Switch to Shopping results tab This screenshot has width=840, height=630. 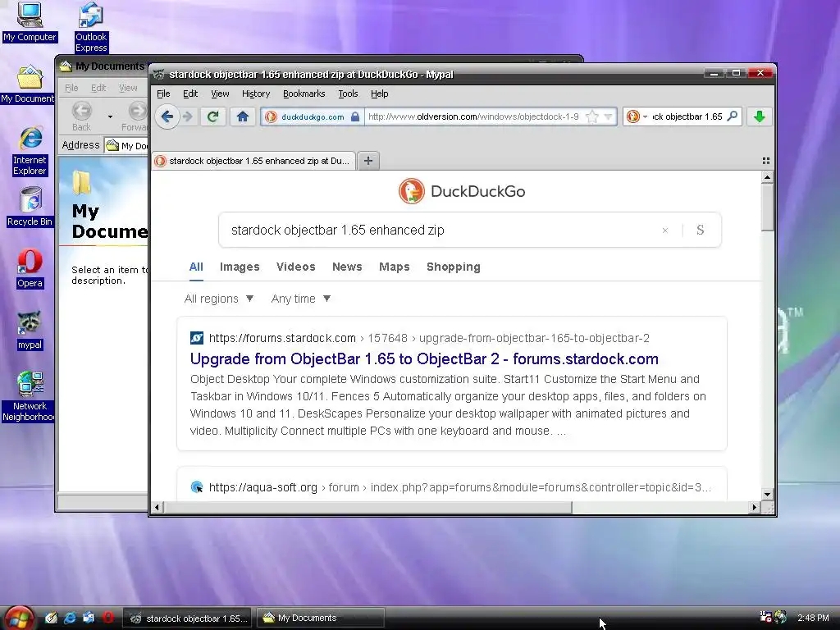coord(453,267)
